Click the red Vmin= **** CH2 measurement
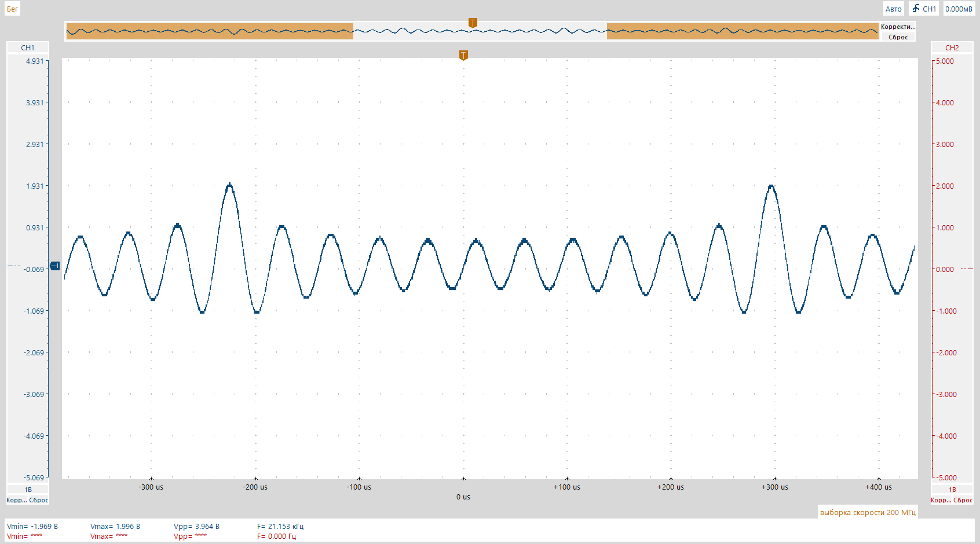This screenshot has height=544, width=980. coord(24,536)
